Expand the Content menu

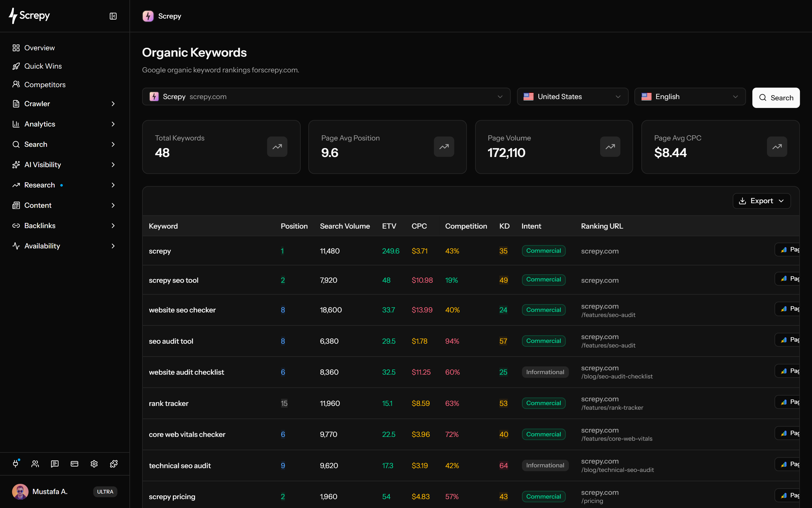[x=65, y=205]
